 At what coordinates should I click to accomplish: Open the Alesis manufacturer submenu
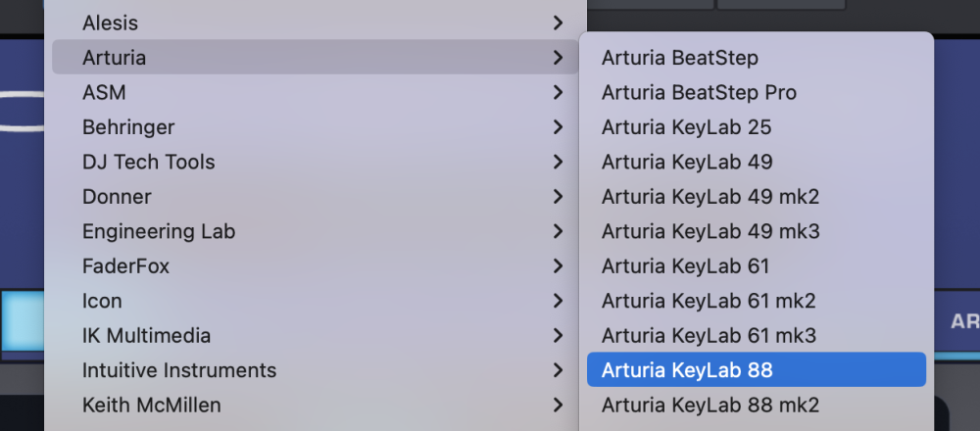pos(110,23)
